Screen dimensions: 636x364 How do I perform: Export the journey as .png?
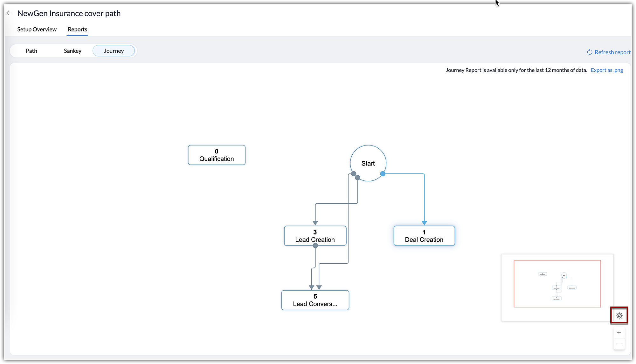[x=607, y=70]
